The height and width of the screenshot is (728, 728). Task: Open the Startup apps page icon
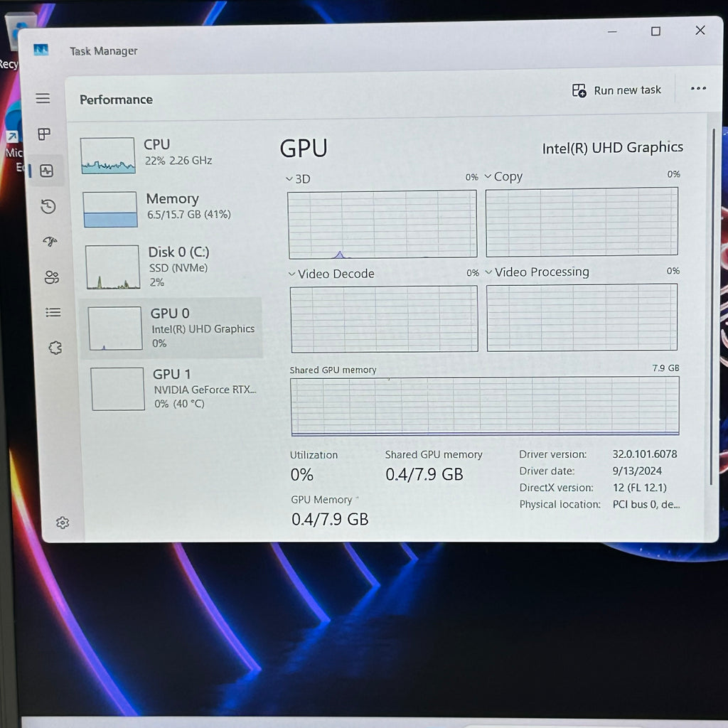50,242
